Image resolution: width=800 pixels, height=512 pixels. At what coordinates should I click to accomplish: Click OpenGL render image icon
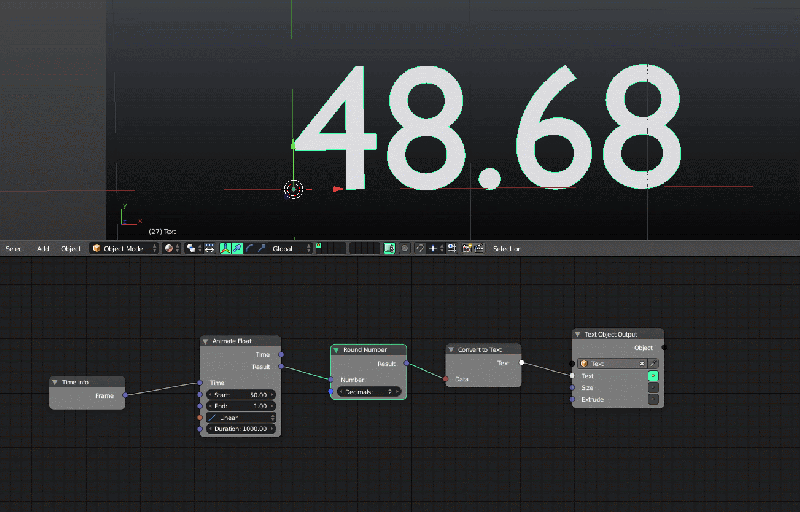[x=467, y=248]
